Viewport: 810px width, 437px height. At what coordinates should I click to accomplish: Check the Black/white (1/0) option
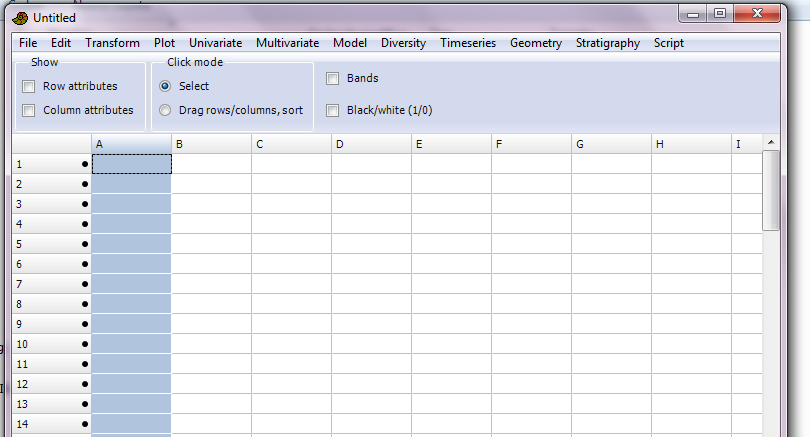(x=333, y=110)
